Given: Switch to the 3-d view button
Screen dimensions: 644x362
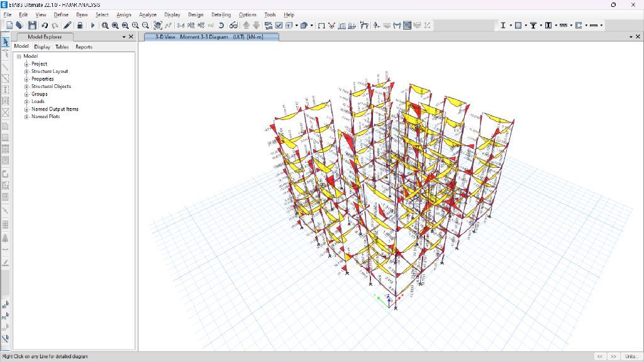Looking at the screenshot, I should (180, 25).
